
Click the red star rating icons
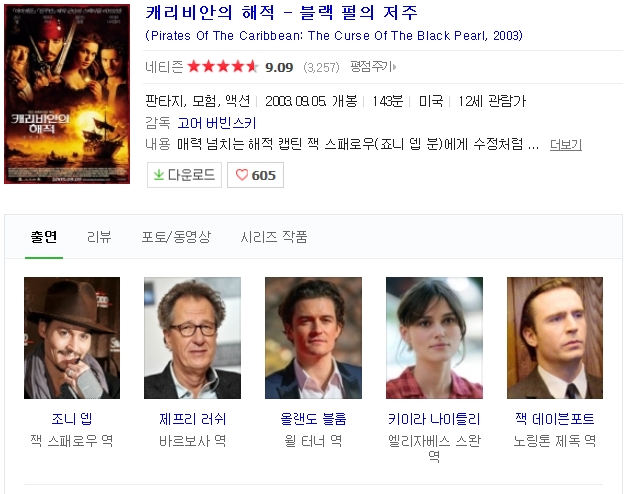click(223, 67)
